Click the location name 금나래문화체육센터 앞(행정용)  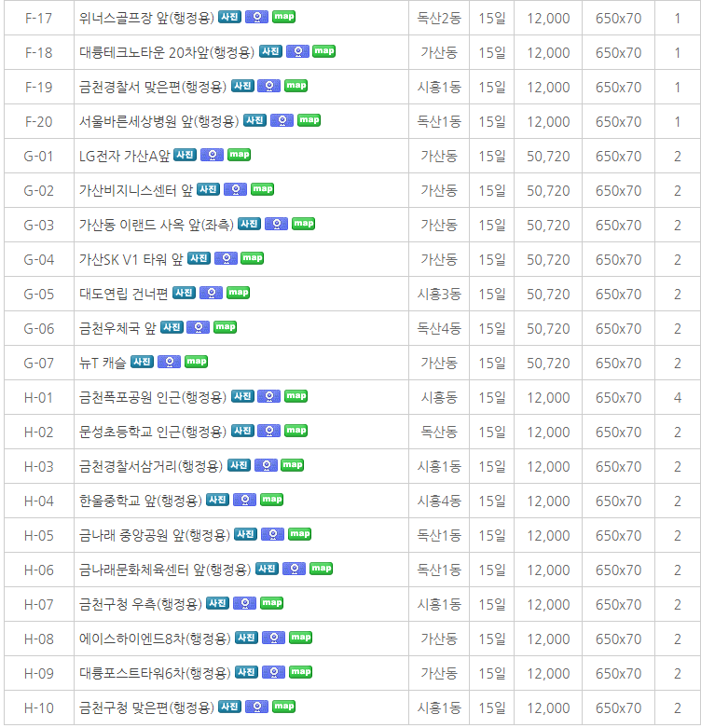[x=165, y=570]
